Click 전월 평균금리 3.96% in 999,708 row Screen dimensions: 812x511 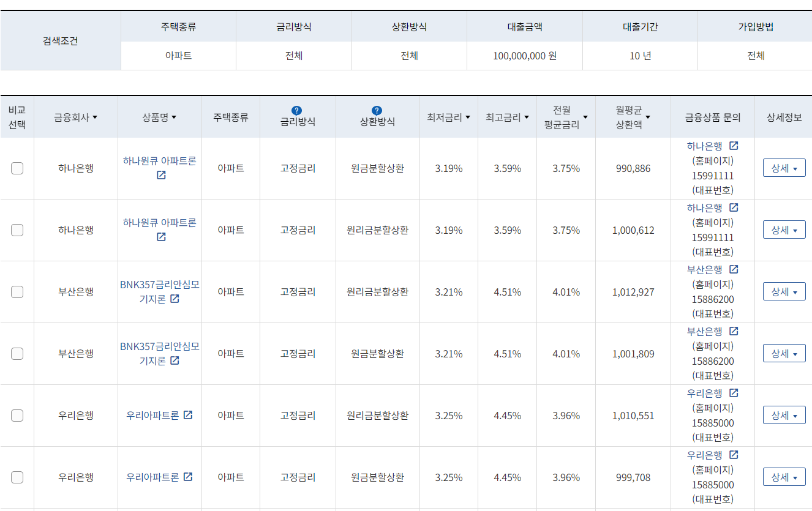[x=566, y=477]
